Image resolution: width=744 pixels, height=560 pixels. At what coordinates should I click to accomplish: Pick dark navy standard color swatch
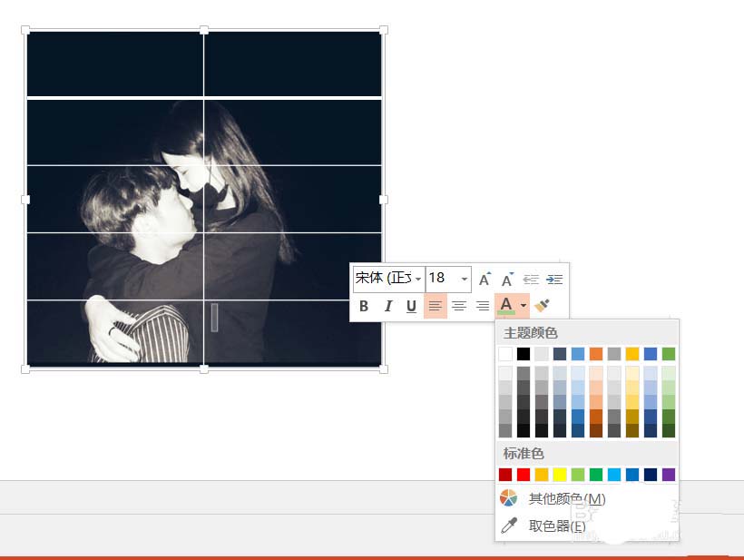651,475
